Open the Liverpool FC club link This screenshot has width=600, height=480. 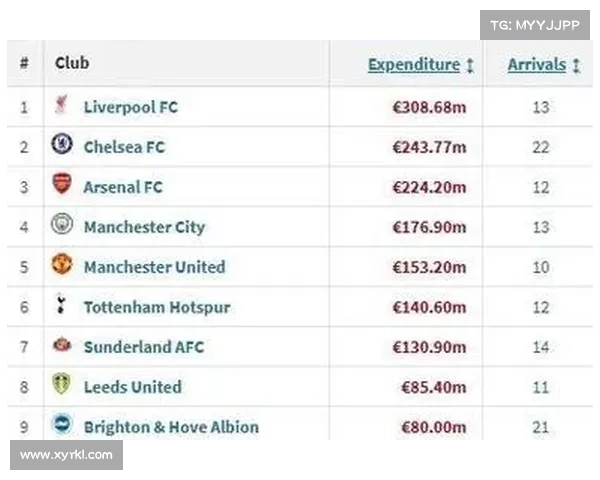pos(131,107)
